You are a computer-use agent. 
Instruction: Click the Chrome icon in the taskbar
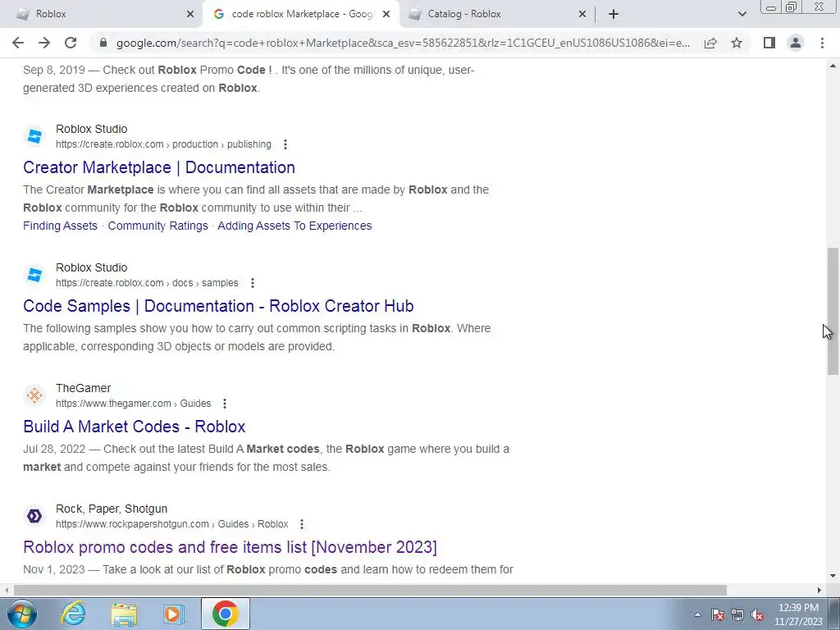(x=226, y=614)
